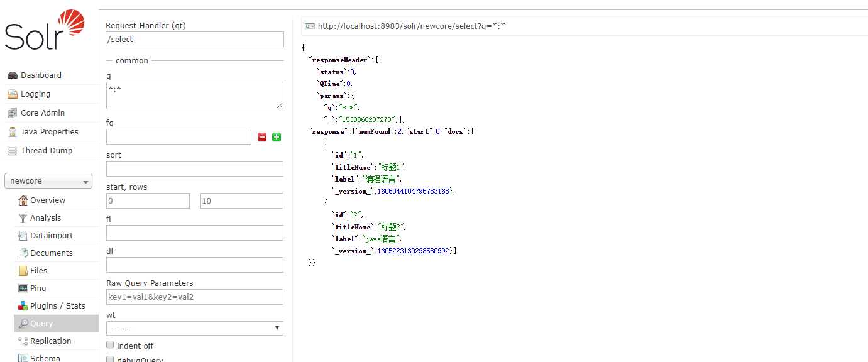This screenshot has width=868, height=362.
Task: Open Thread Dump page
Action: (47, 151)
